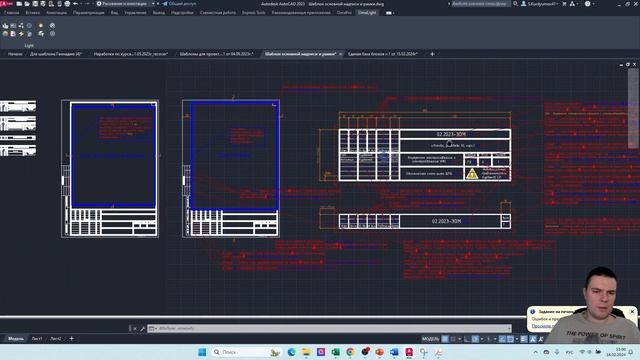Switch to the 'Модель' layout tab

(16, 338)
